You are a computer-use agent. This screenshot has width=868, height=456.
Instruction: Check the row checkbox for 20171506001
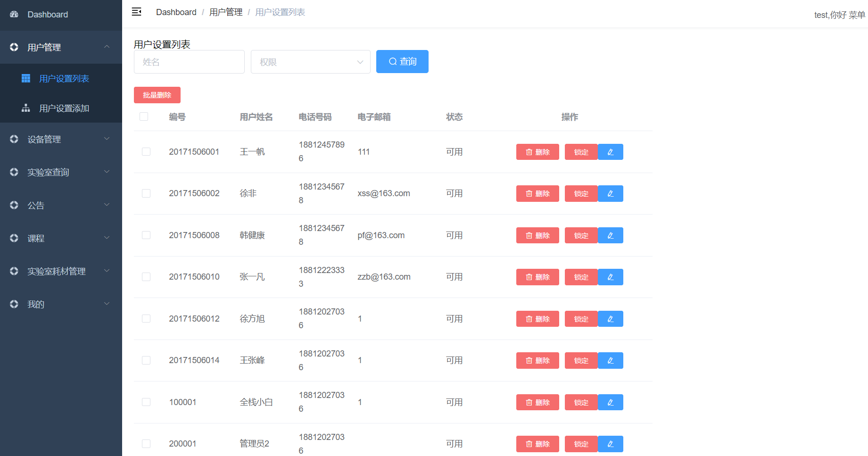146,152
